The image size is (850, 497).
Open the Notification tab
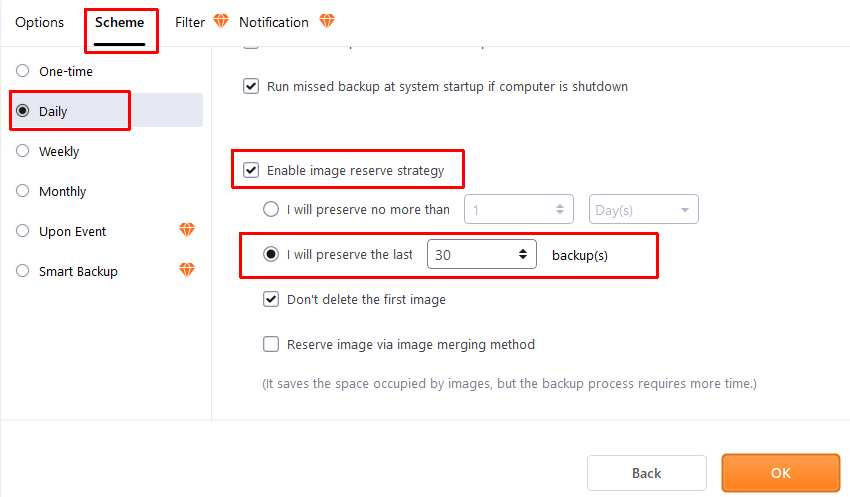[x=274, y=22]
